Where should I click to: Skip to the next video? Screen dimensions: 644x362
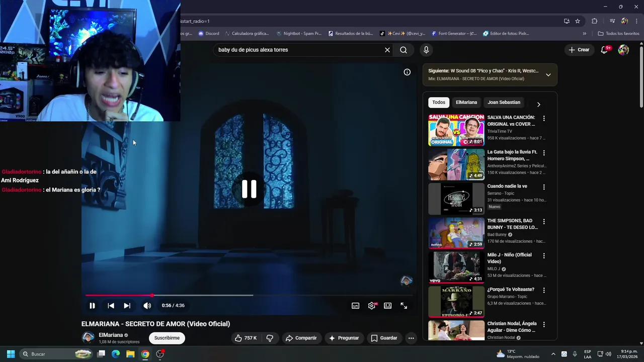pyautogui.click(x=127, y=306)
